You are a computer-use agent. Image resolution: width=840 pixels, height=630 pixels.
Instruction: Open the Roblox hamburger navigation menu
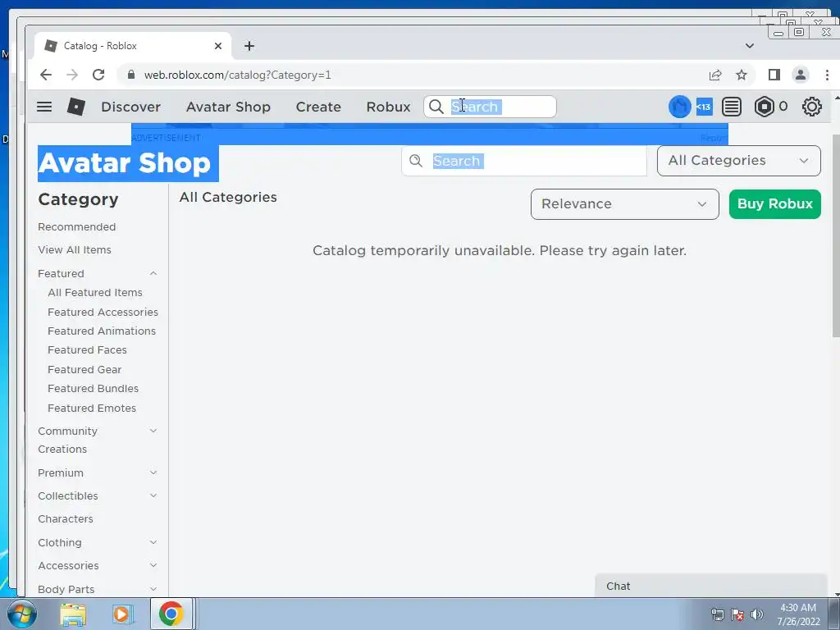[x=44, y=107]
